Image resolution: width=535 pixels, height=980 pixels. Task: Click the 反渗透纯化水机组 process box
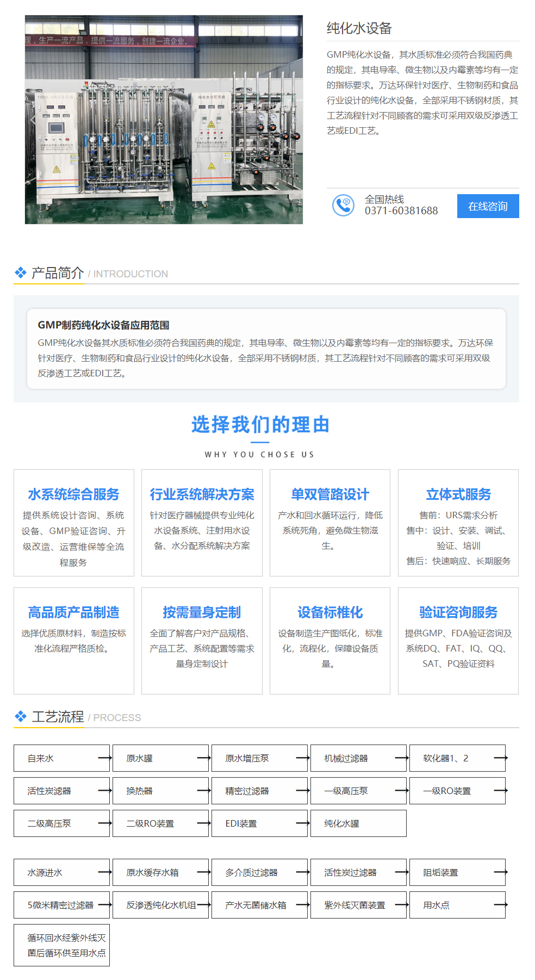[161, 905]
